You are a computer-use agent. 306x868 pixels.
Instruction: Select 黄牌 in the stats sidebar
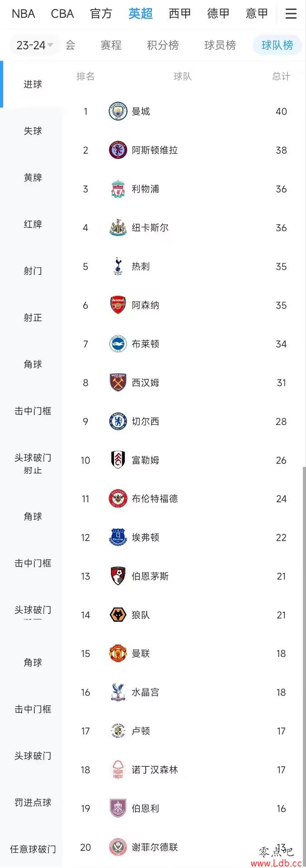[33, 178]
